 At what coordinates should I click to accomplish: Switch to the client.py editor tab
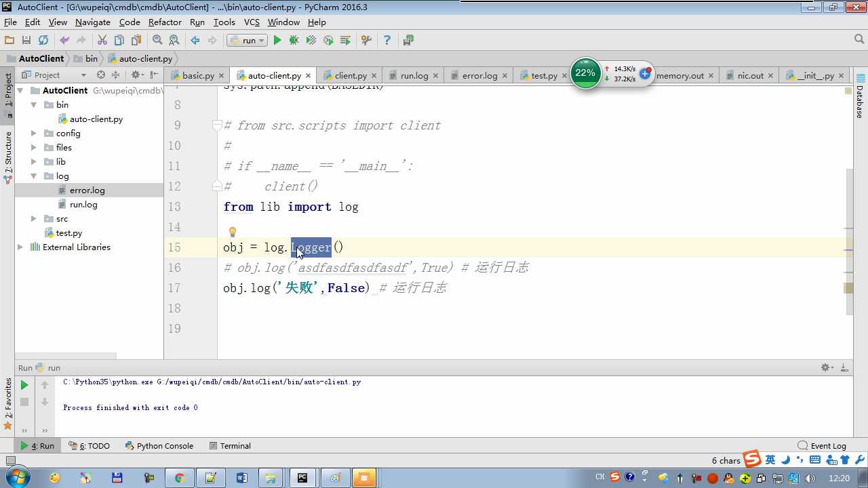coord(351,76)
